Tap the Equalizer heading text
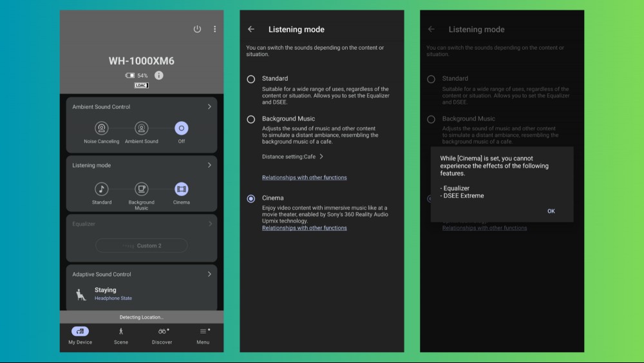 pyautogui.click(x=84, y=224)
